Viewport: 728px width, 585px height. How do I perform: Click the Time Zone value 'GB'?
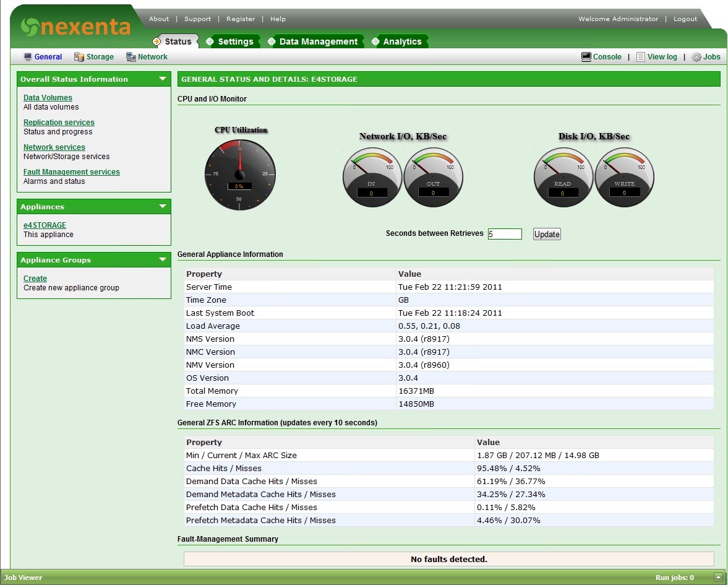pyautogui.click(x=403, y=300)
